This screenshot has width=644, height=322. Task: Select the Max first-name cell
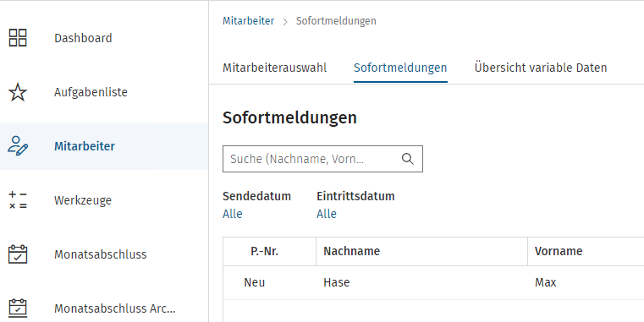click(586, 282)
